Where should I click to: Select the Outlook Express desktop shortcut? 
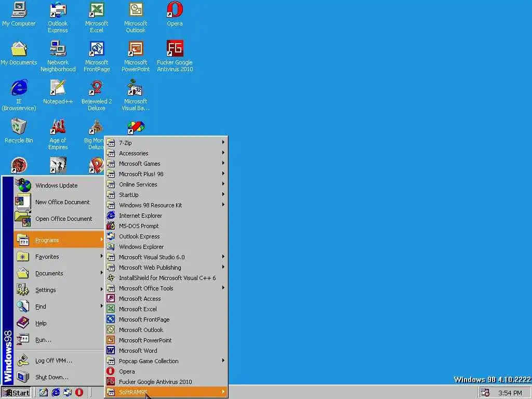point(58,18)
